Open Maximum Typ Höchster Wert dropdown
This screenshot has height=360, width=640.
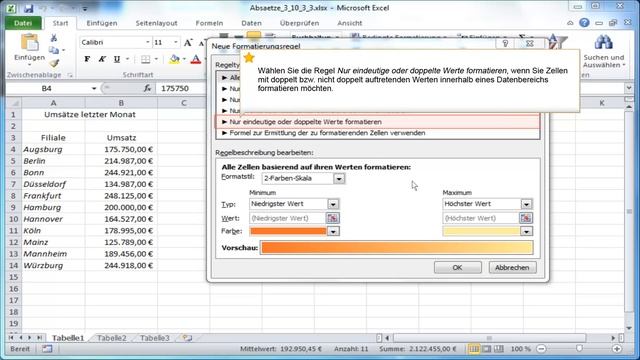(526, 204)
